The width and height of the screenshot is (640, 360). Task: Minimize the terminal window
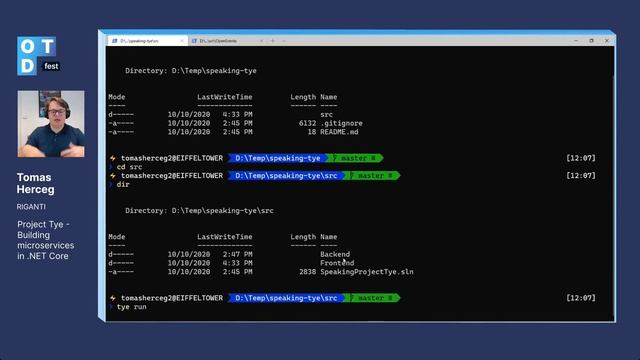click(576, 41)
